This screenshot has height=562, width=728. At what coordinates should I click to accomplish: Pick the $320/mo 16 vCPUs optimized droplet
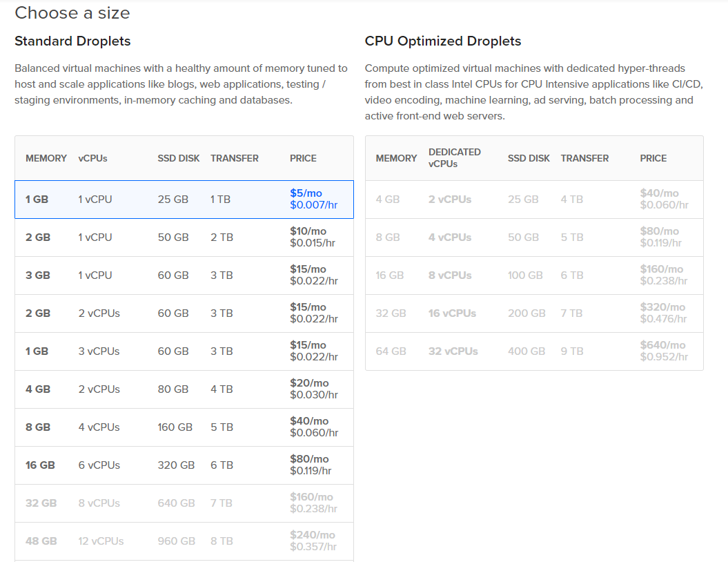pyautogui.click(x=534, y=313)
